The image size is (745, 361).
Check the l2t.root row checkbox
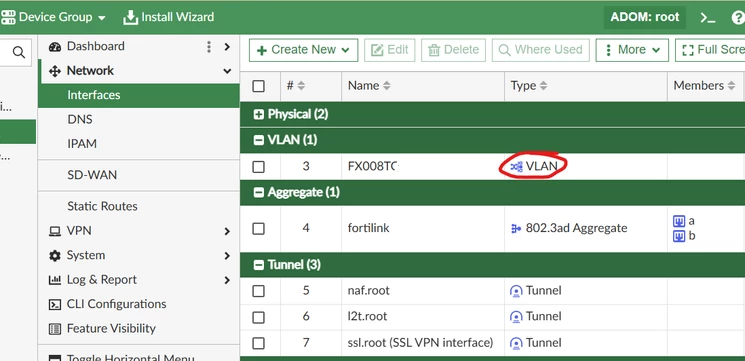(258, 317)
